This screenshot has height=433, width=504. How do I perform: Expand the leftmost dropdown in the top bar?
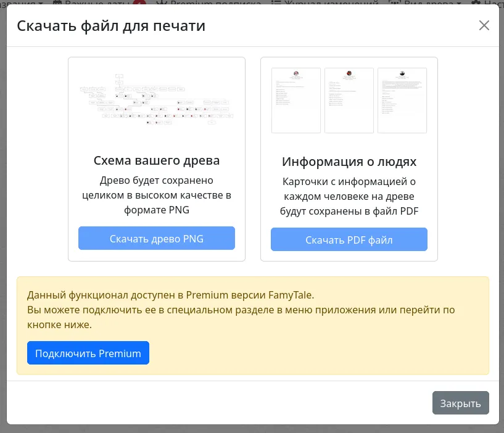[41, 3]
